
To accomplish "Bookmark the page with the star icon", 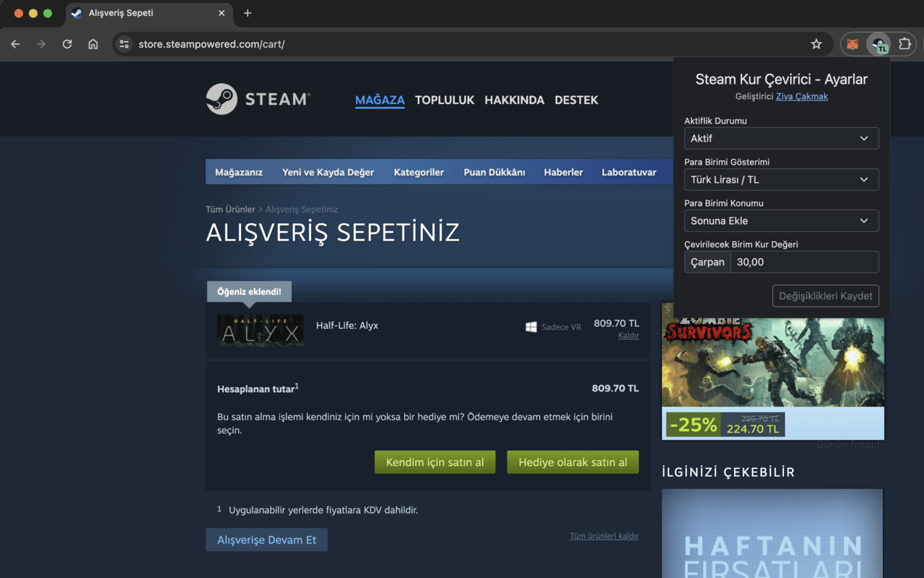I will (816, 44).
